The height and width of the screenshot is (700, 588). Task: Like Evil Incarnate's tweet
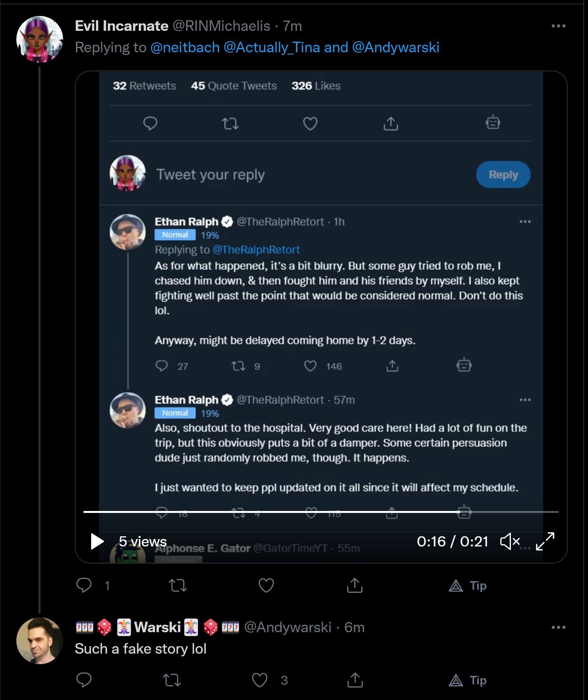coord(267,585)
